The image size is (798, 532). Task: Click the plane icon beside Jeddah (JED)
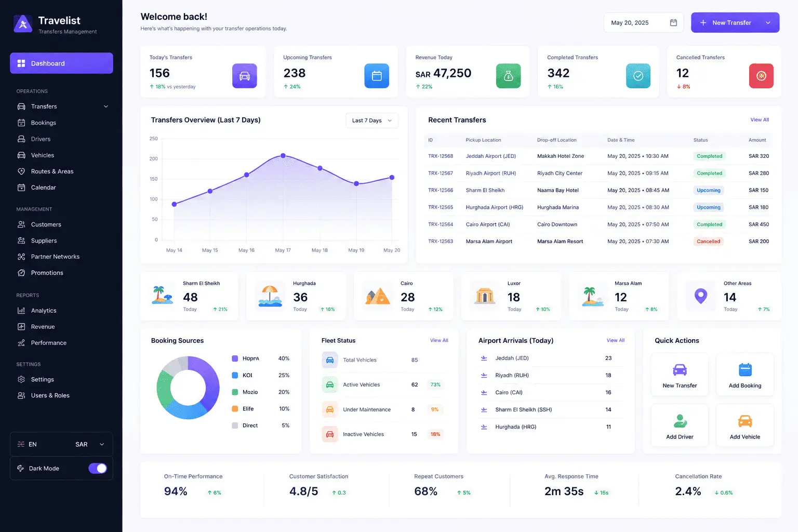coord(484,358)
